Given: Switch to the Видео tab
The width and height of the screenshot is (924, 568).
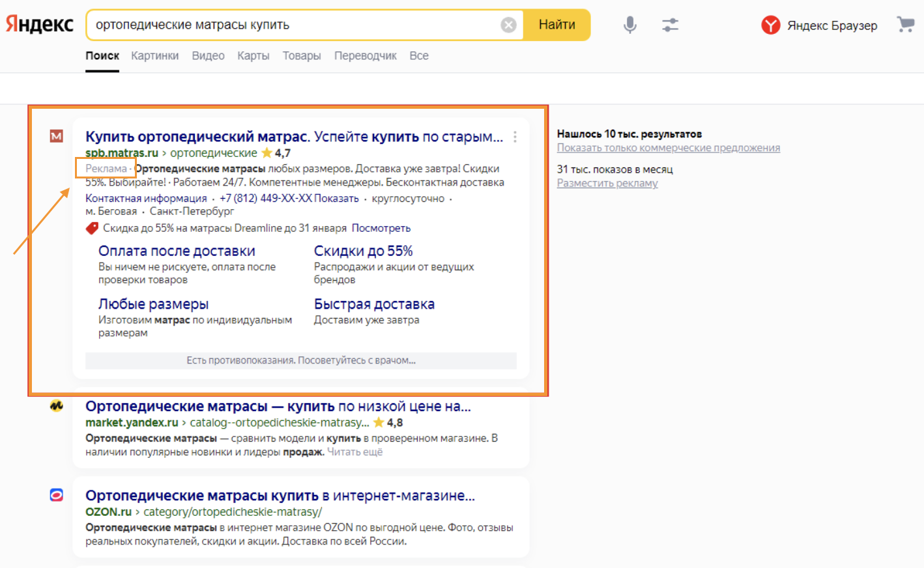Looking at the screenshot, I should pos(209,56).
